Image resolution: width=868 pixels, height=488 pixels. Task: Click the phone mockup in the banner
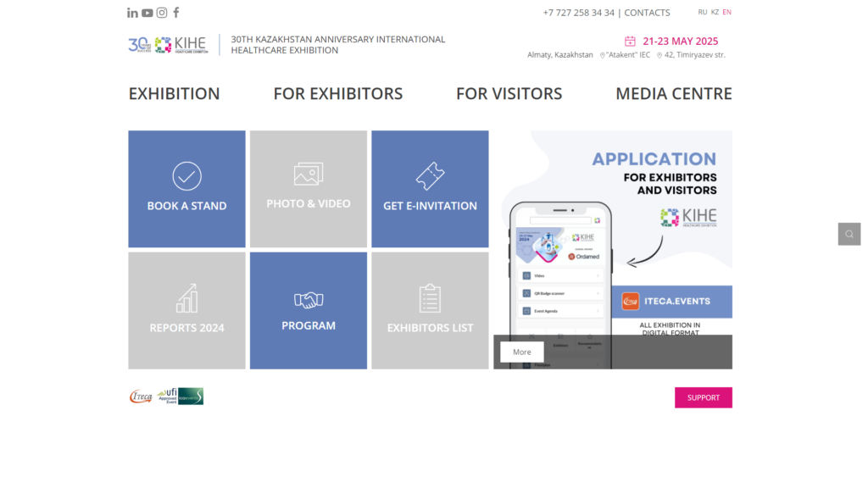pos(560,285)
